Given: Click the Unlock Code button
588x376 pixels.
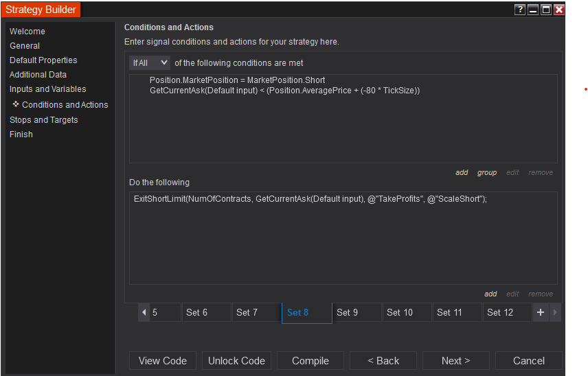Looking at the screenshot, I should [x=236, y=361].
